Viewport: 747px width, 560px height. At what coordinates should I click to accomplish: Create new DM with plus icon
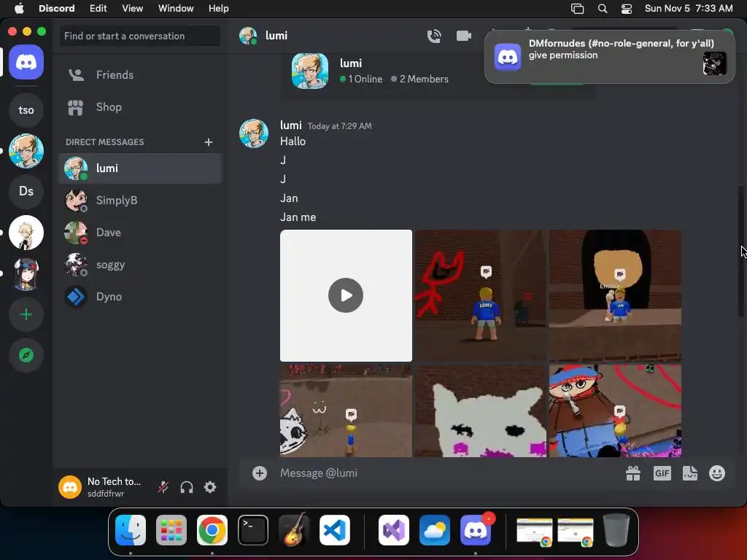click(208, 142)
